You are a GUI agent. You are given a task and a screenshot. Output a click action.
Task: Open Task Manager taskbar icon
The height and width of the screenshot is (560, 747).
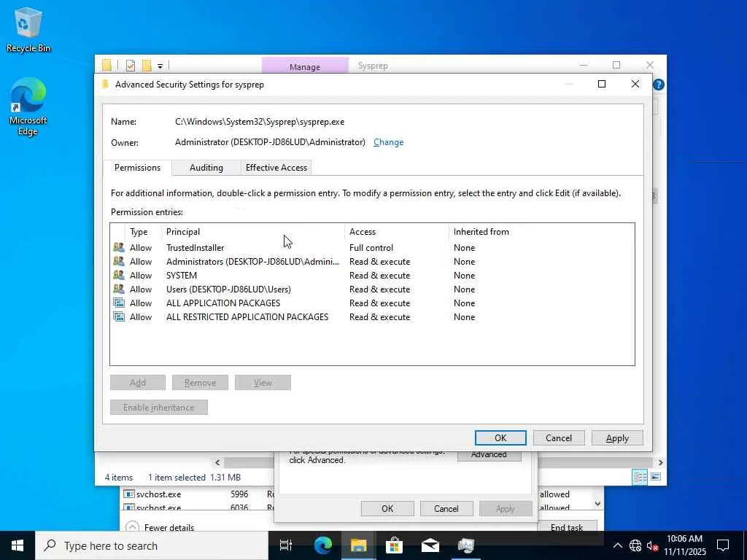[x=466, y=545]
